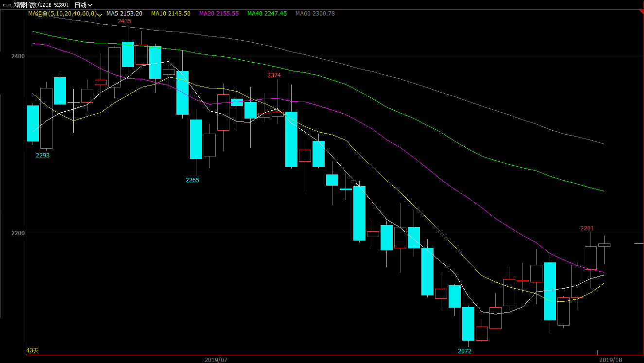The image size is (644, 363).
Task: Click the MA20 2155.55 indicator label
Action: click(219, 14)
